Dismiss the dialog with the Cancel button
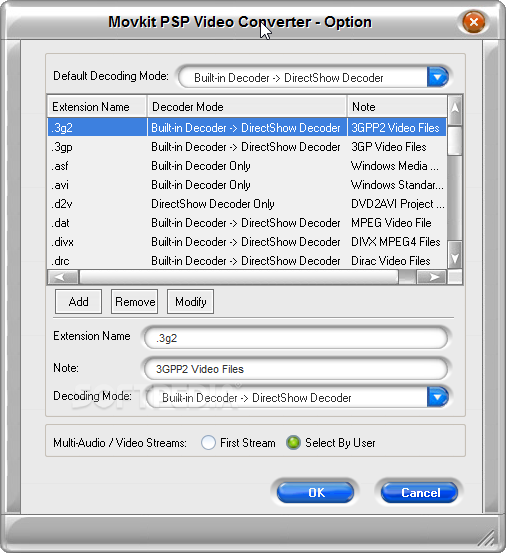The image size is (506, 553). (420, 492)
